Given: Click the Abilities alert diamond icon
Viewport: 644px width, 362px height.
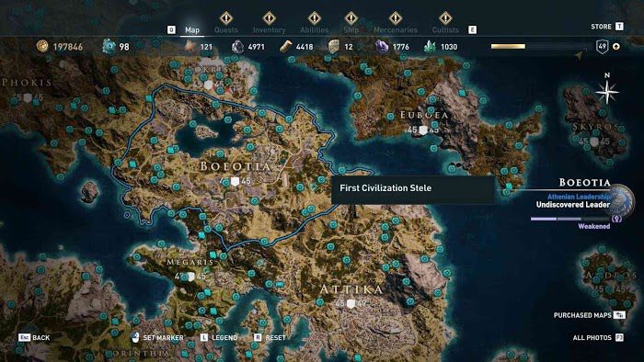Looking at the screenshot, I should coord(315,18).
